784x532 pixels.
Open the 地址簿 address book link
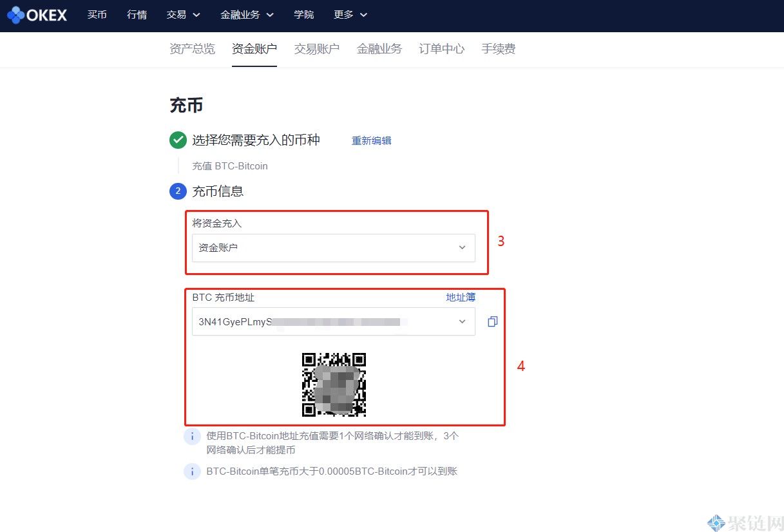point(461,297)
